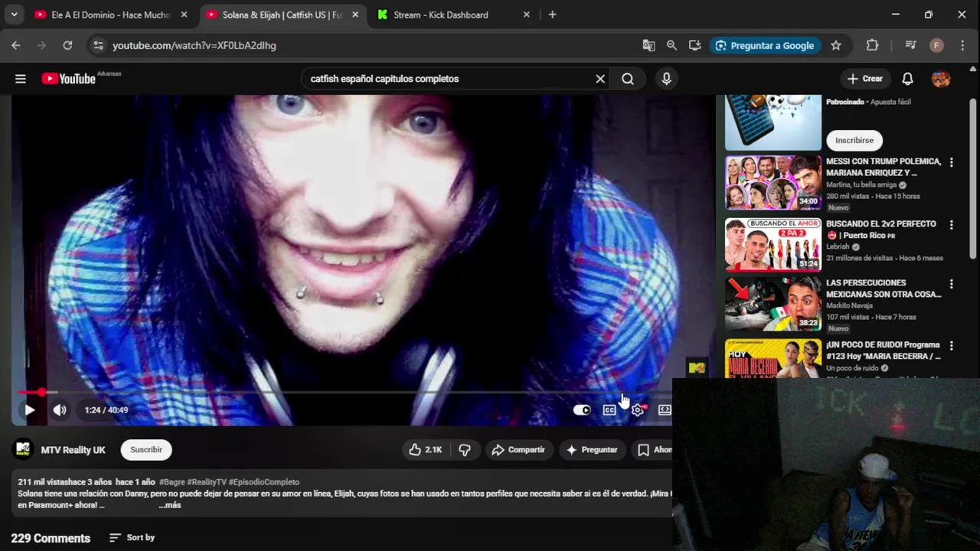Click the search magnifier button
The image size is (980, 551).
coord(628,79)
